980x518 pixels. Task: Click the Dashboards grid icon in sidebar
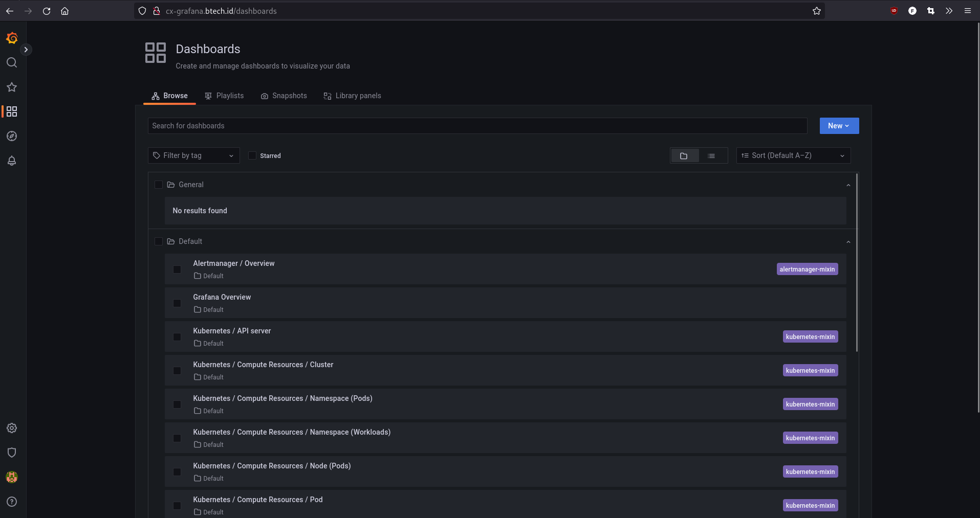coord(12,111)
